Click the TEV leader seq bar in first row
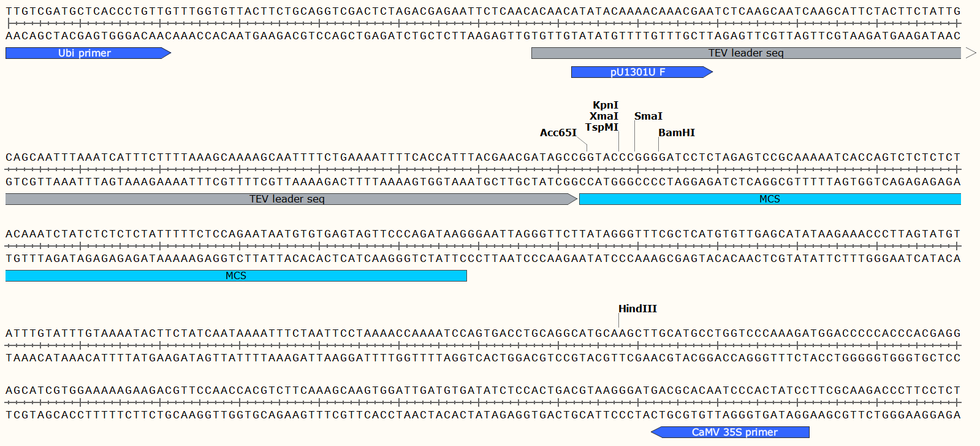 tap(746, 53)
